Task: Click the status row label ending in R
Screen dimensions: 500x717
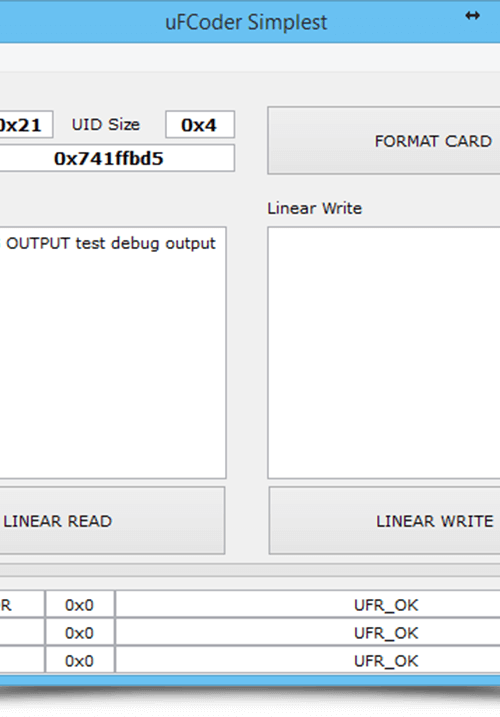Action: [x=22, y=605]
